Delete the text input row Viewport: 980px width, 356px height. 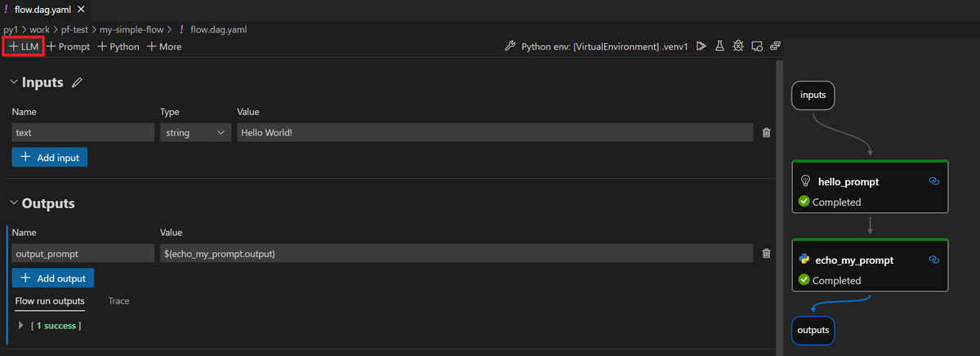[766, 132]
